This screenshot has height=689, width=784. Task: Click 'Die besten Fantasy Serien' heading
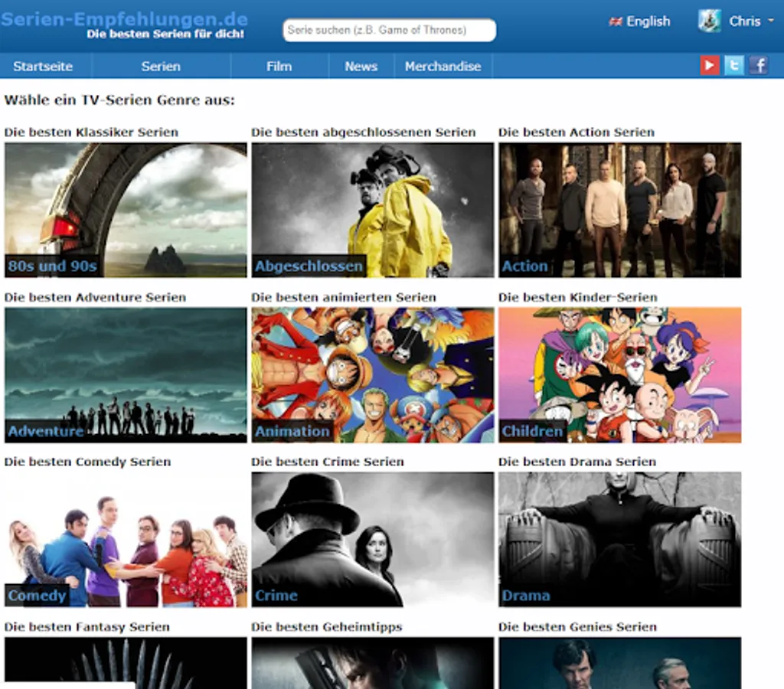tap(87, 626)
